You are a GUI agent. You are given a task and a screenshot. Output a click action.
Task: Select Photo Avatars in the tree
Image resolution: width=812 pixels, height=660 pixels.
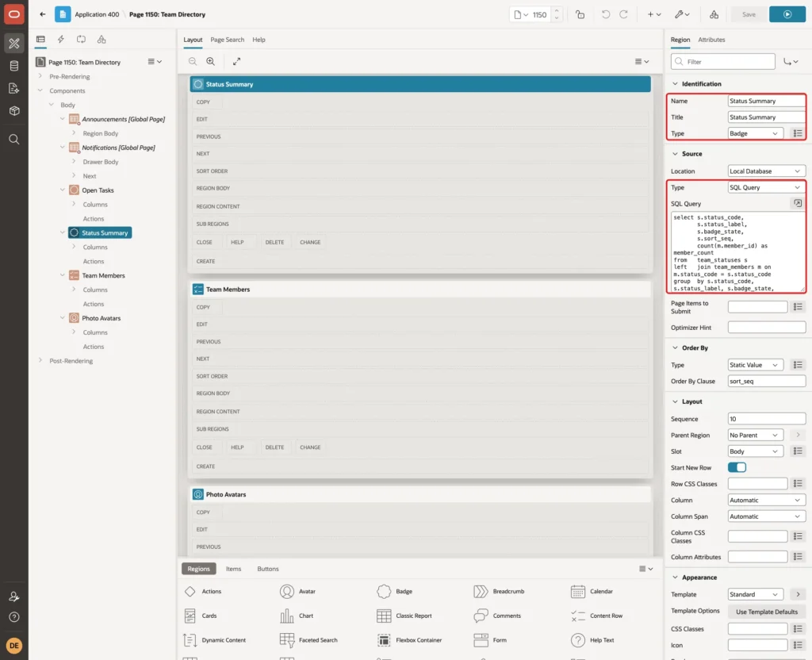click(101, 318)
